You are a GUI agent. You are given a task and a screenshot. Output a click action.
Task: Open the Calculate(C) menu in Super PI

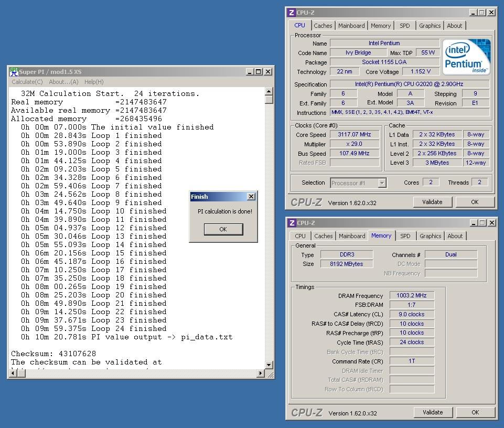tap(27, 82)
